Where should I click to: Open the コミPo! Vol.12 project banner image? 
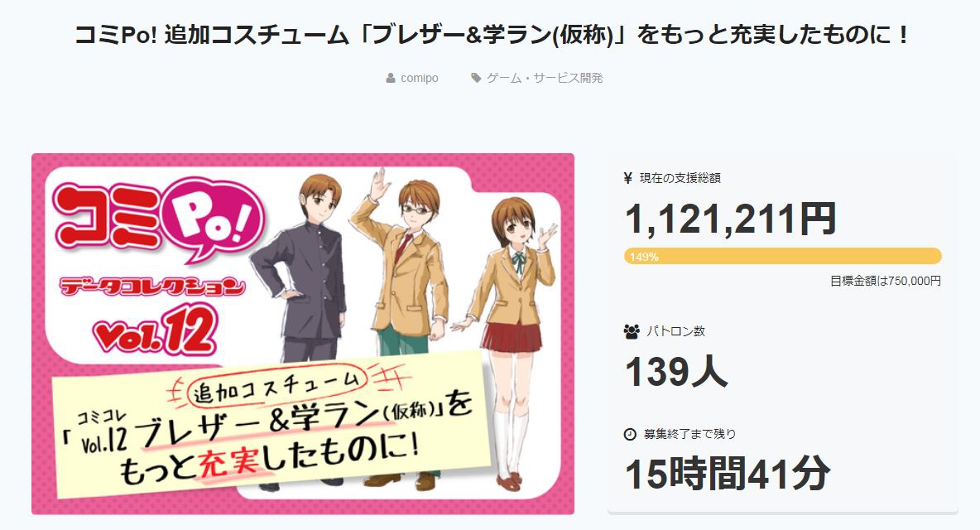click(302, 334)
